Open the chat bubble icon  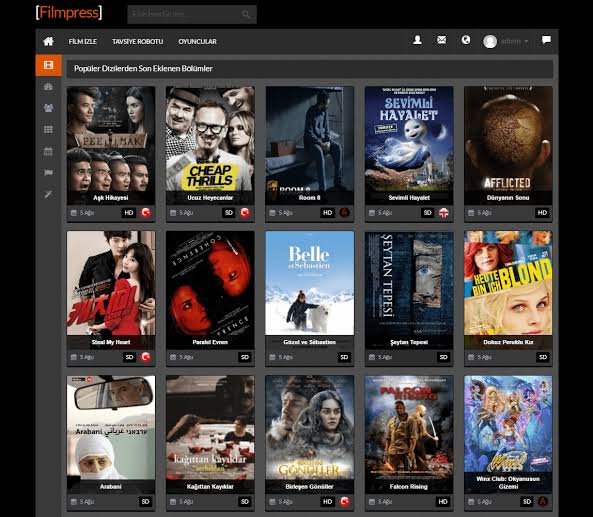click(x=546, y=40)
